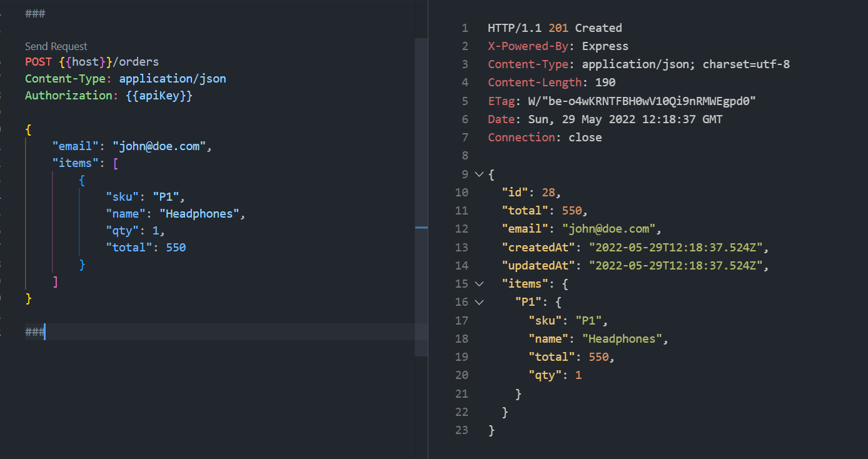Collapse the "items" object at line 15

479,284
